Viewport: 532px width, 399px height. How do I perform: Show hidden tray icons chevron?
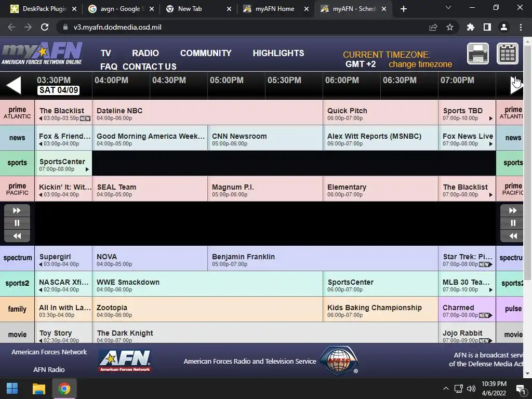tap(446, 389)
